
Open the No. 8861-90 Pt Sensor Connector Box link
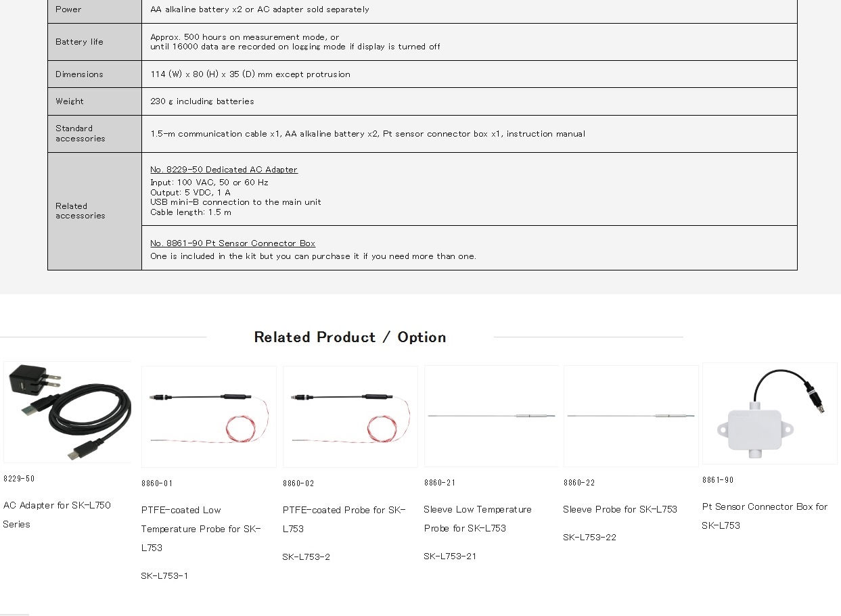coord(233,243)
